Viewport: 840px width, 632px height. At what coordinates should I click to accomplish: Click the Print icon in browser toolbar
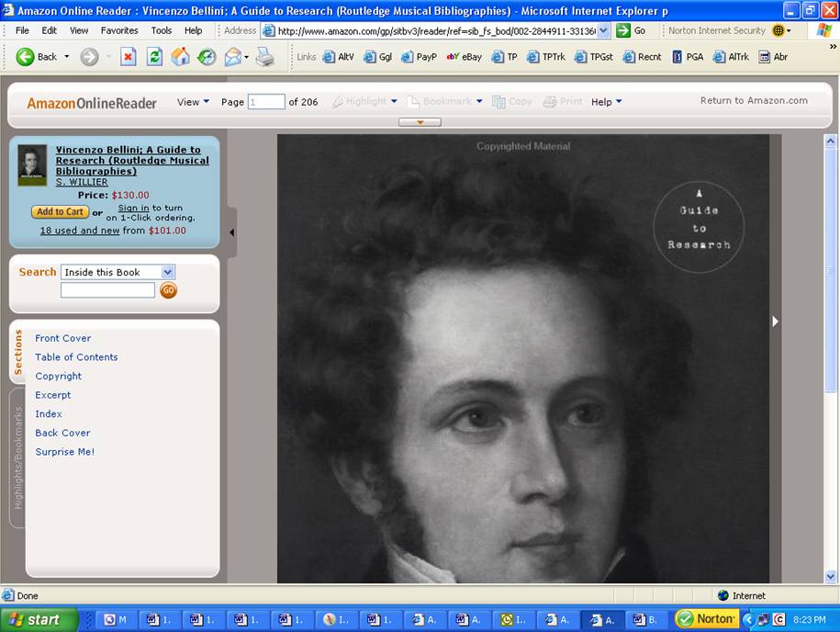tap(264, 57)
